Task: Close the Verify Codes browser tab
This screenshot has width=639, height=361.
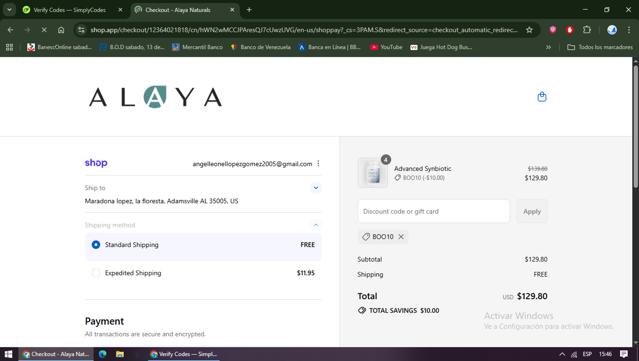Action: coord(120,10)
